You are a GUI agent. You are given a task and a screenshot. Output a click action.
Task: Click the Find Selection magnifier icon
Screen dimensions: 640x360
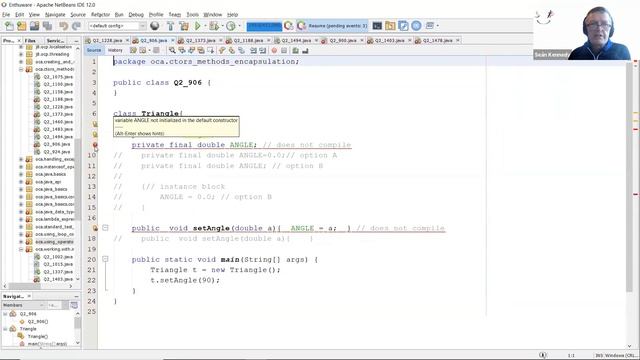pos(172,50)
